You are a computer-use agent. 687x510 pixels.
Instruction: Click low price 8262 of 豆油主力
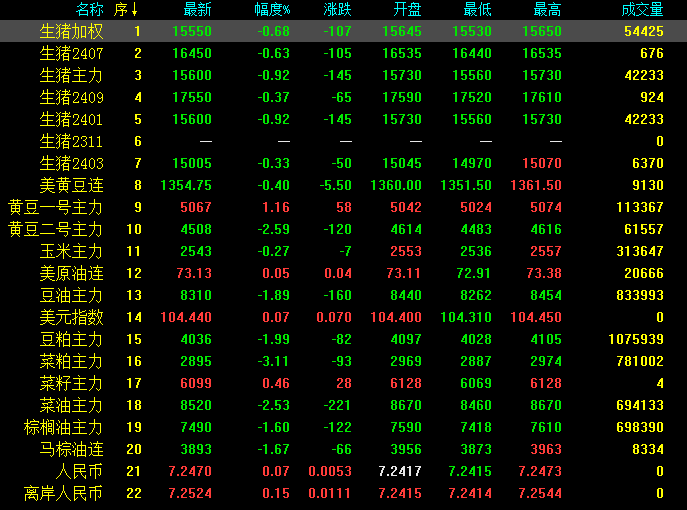[476, 295]
